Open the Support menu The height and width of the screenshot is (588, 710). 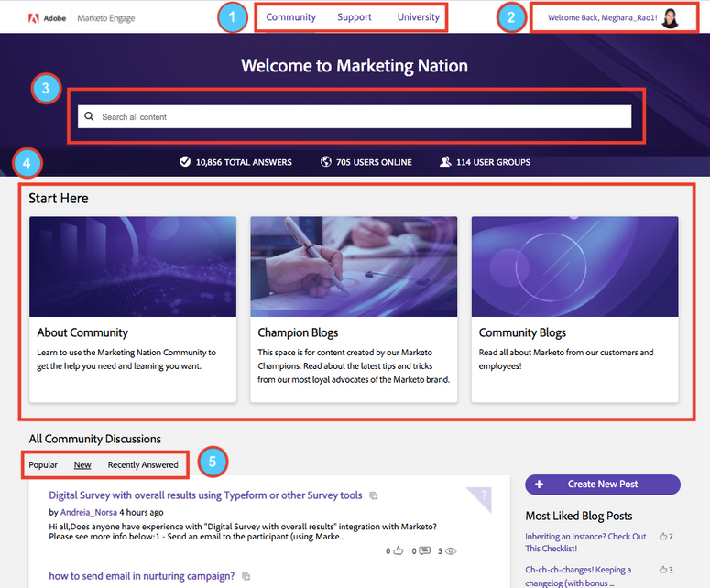tap(355, 17)
